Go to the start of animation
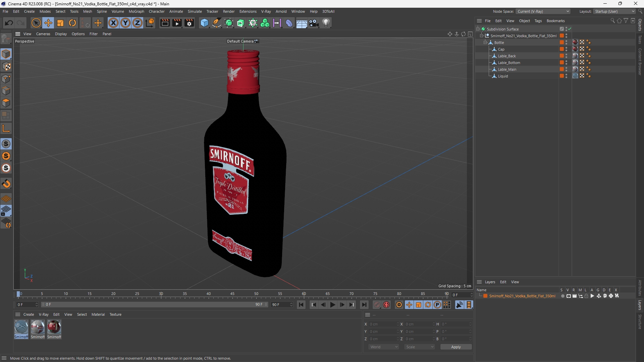 coord(301,305)
